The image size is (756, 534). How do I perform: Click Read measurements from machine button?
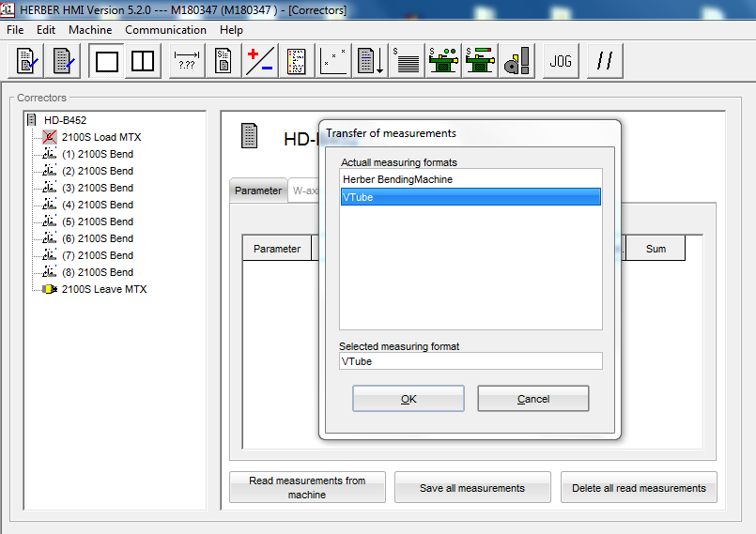[307, 487]
